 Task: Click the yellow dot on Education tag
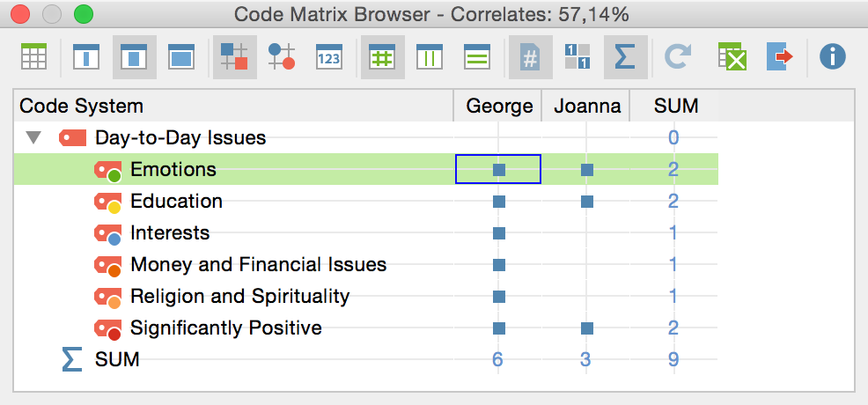click(x=114, y=209)
